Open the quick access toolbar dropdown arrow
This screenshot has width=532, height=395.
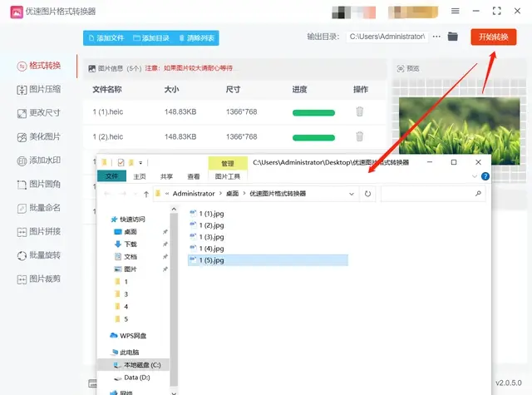[140, 162]
